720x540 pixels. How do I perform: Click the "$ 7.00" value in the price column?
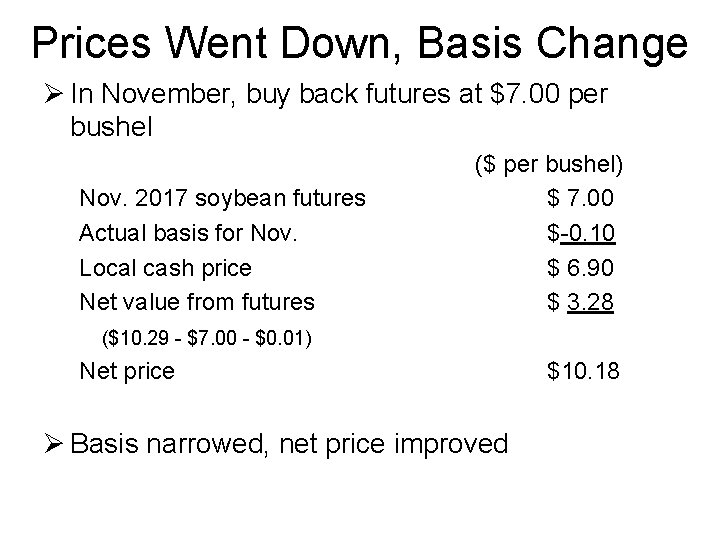[581, 198]
